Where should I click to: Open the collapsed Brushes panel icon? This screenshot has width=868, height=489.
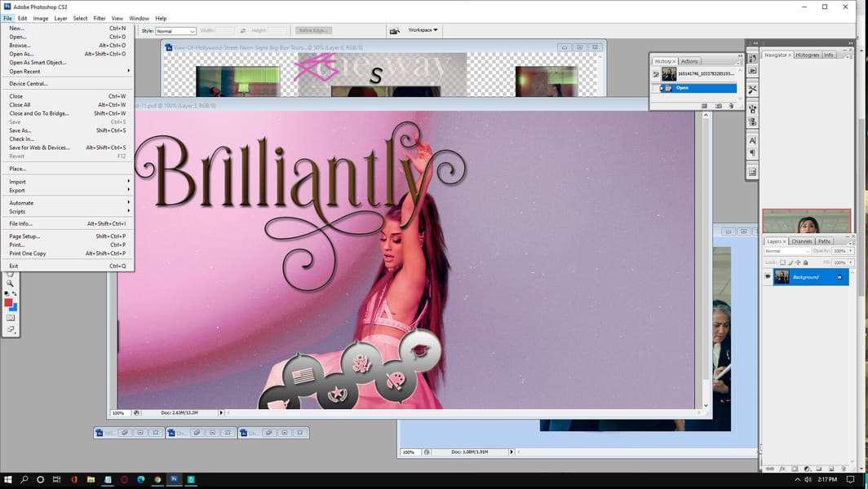pos(752,109)
